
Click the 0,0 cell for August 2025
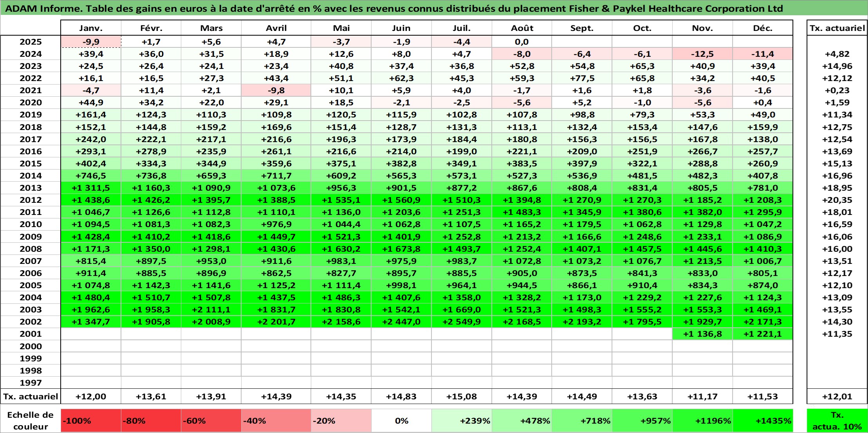(522, 42)
